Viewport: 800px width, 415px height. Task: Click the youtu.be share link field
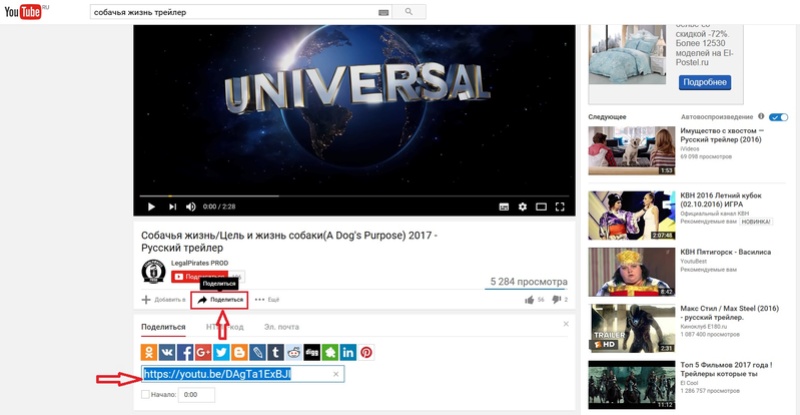coord(243,374)
